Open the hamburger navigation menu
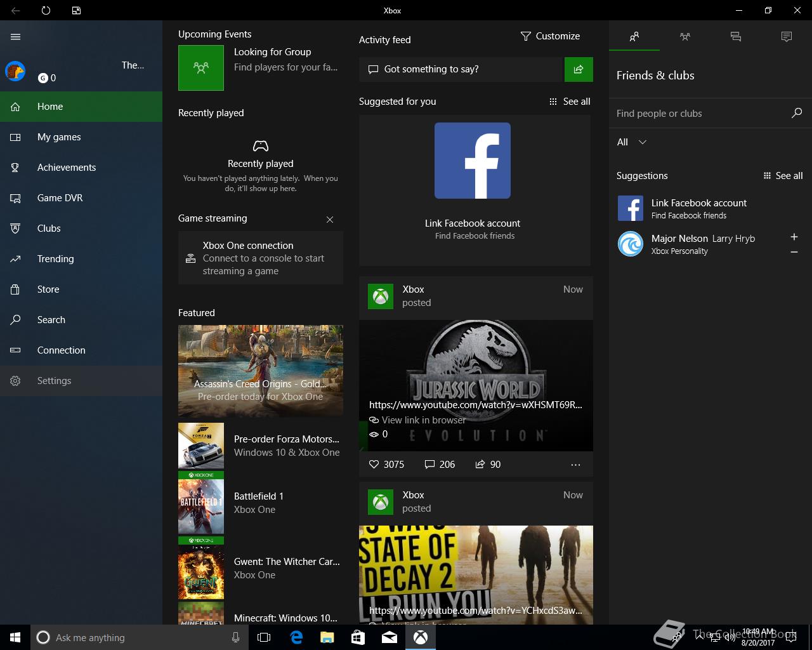Screen dimensions: 812x650 tap(16, 37)
